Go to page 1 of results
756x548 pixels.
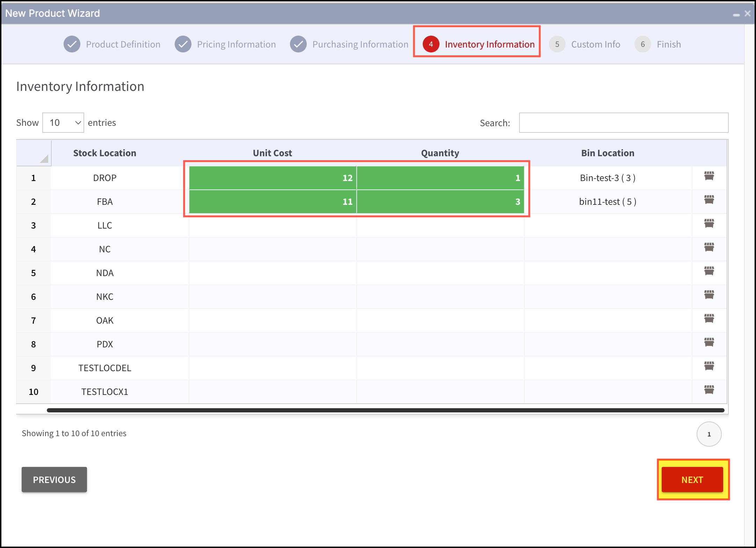tap(709, 434)
